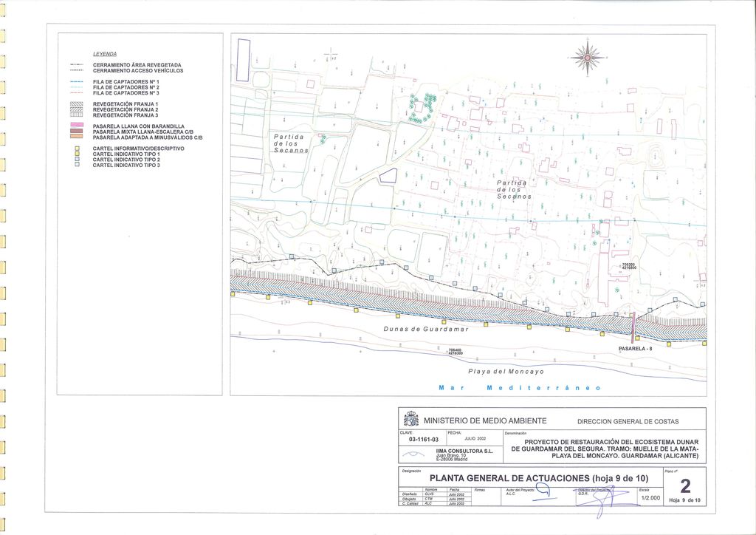Select the Cartel Informativo/Descriptivo legend square
Screen dimensions: 756x535
click(76, 149)
